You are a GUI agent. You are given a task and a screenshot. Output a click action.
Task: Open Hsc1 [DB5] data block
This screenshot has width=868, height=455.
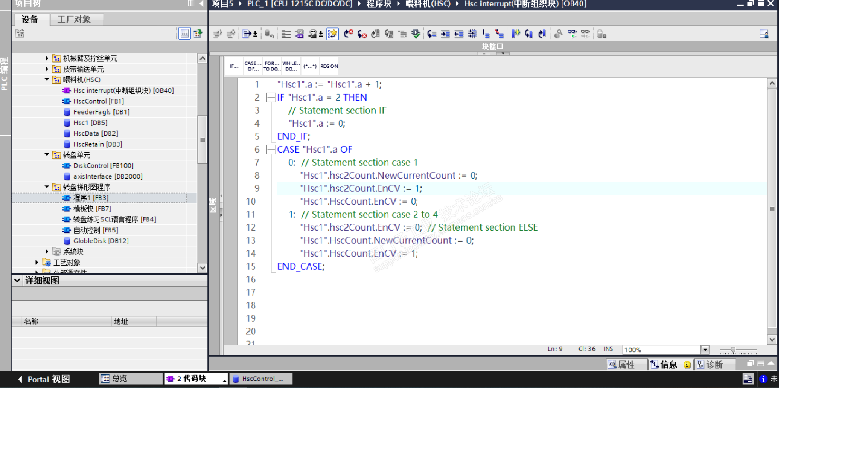click(x=90, y=123)
